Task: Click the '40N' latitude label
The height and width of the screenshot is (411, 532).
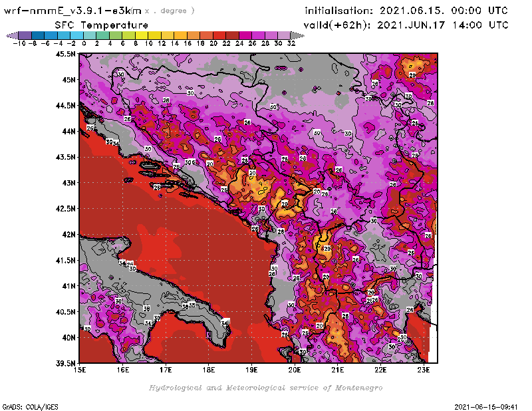Action: point(68,338)
